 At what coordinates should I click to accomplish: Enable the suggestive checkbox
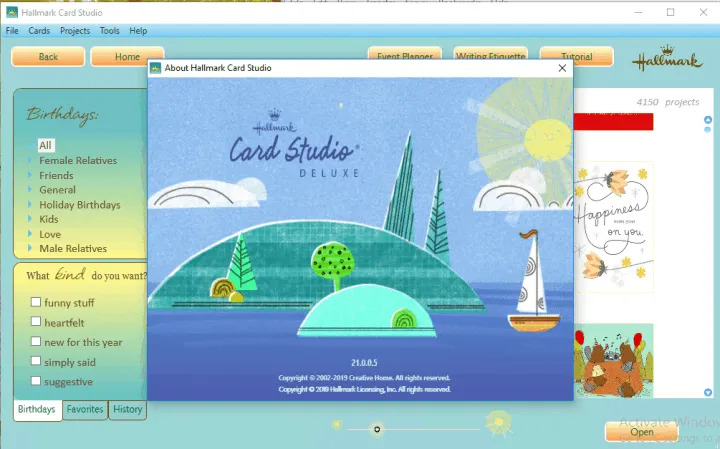point(36,381)
